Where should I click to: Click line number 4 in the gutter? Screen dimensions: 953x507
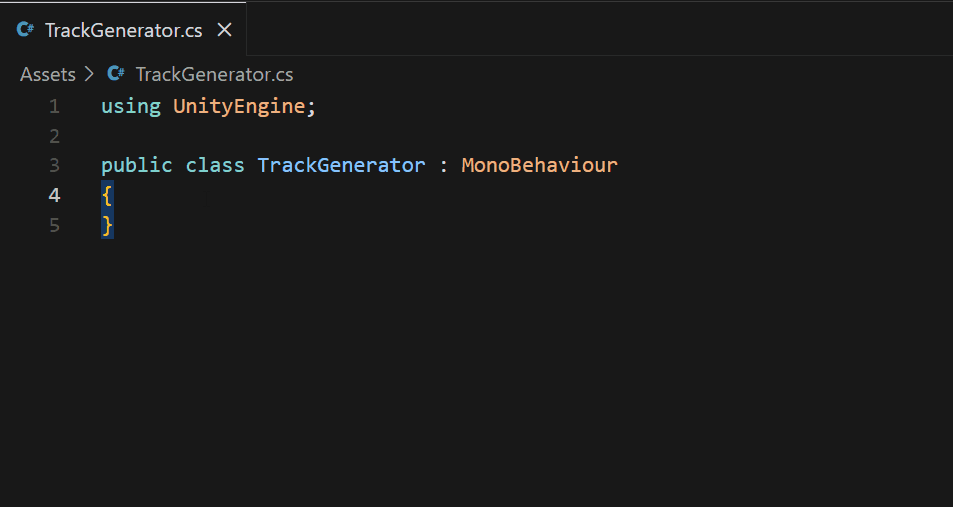pos(53,195)
